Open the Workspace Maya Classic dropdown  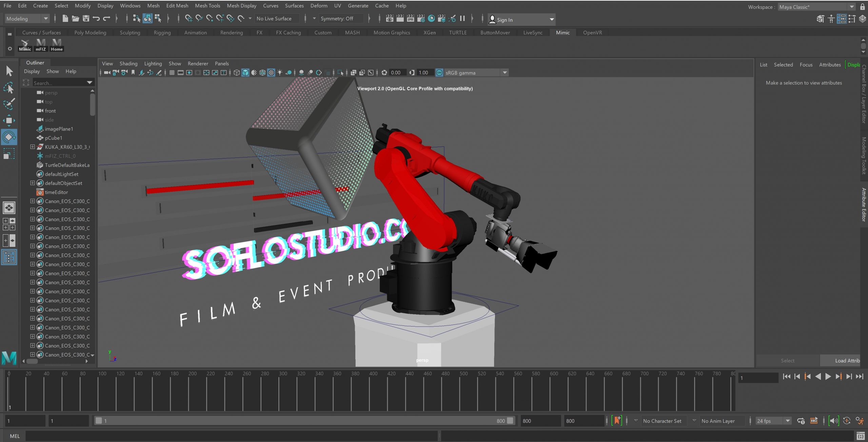(x=816, y=7)
